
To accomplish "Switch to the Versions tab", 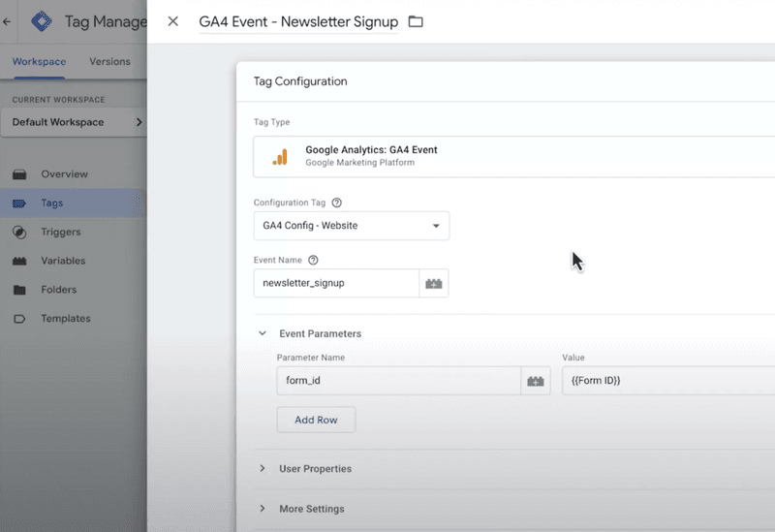I will coord(109,62).
